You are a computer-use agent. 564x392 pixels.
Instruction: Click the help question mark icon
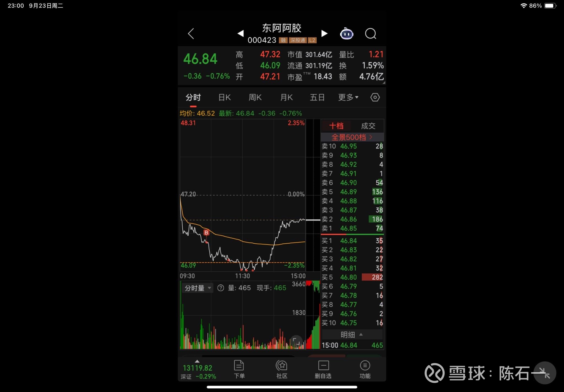click(x=221, y=288)
